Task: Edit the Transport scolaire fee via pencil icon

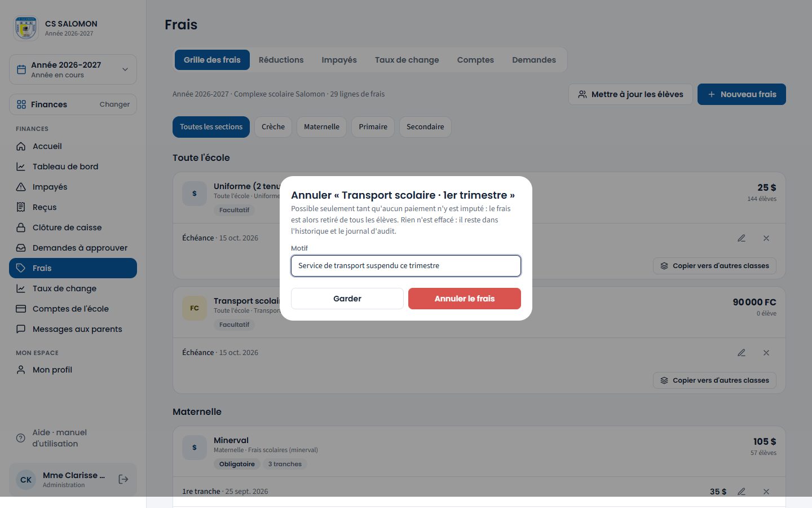Action: [742, 353]
